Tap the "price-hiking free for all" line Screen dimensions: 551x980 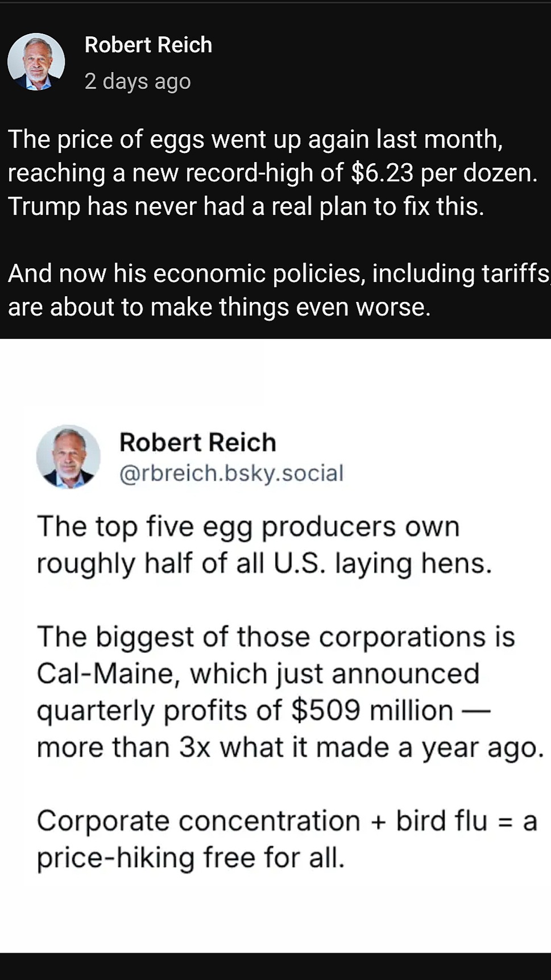[190, 858]
